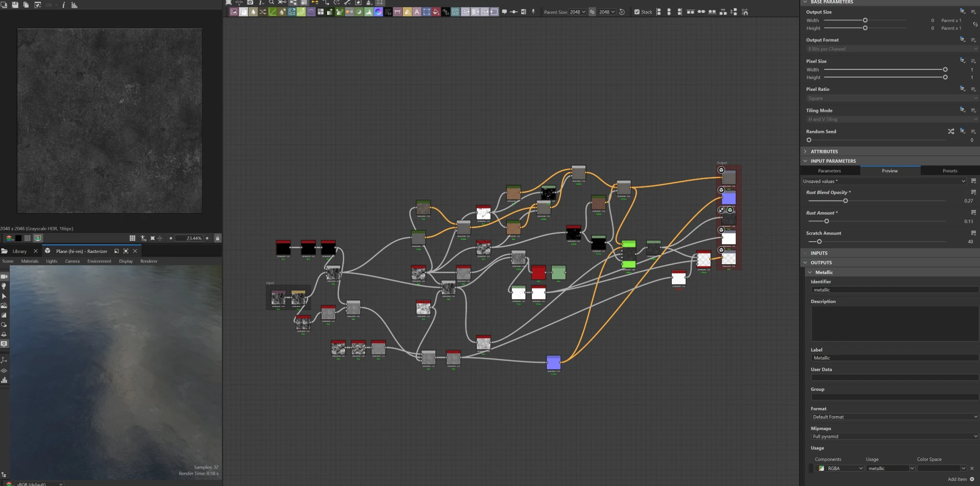
Task: Click Add Item button under Usage
Action: tap(961, 479)
